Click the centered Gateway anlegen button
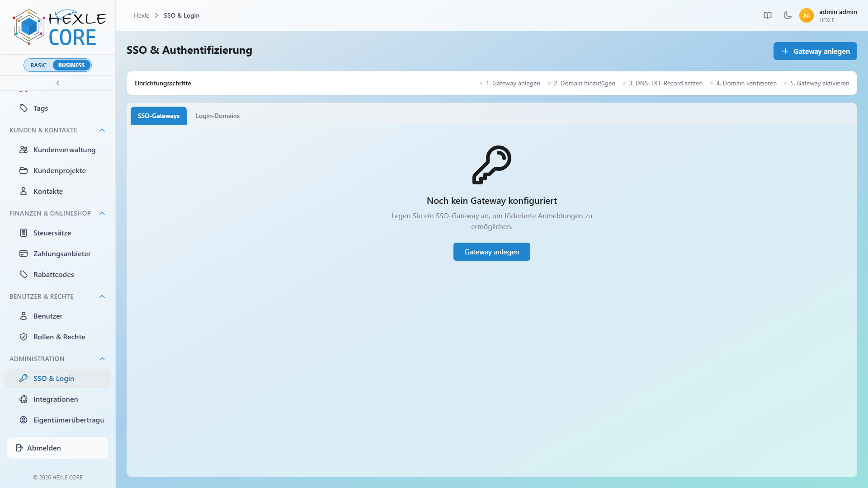This screenshot has height=488, width=868. coord(492,252)
